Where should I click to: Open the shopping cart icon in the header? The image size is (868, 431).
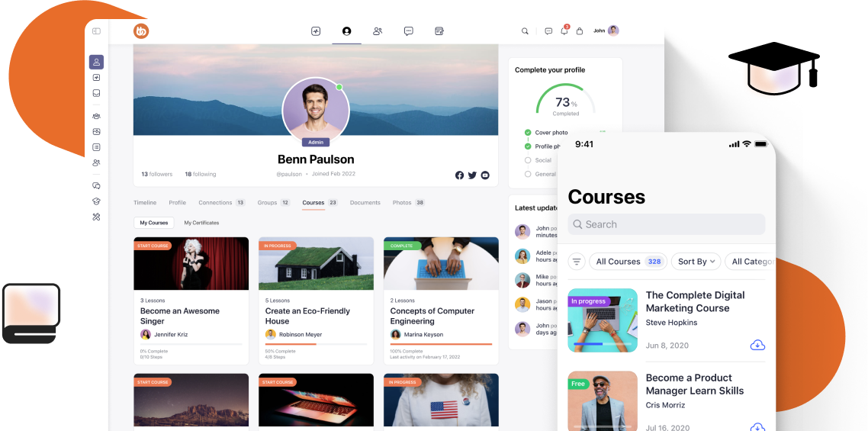[x=580, y=31]
